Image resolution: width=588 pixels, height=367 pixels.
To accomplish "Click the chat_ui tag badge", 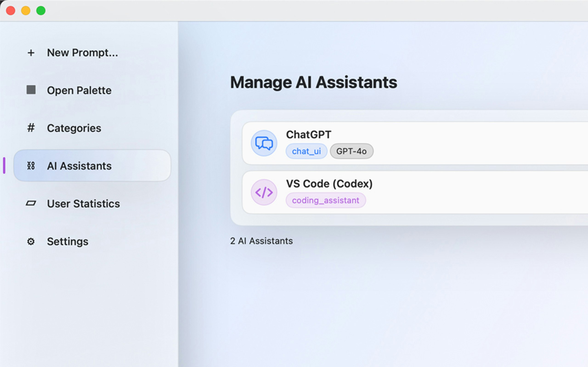I will point(306,151).
